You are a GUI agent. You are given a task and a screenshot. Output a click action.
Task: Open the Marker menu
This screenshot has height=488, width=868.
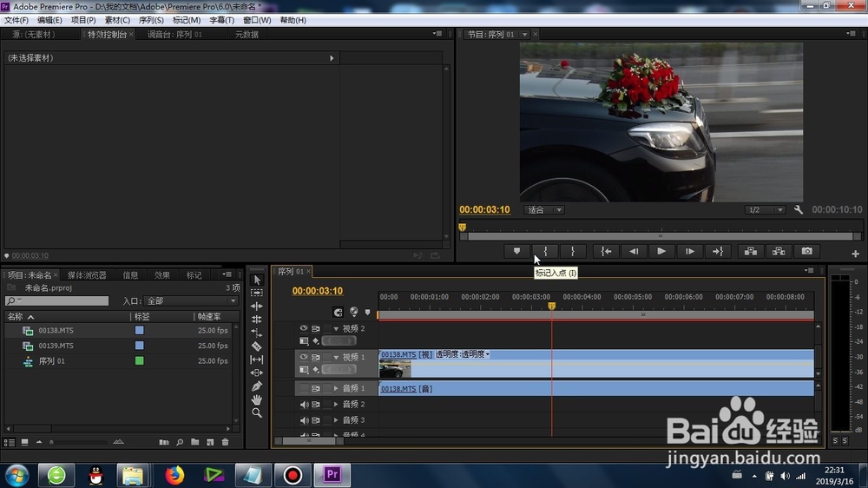187,20
